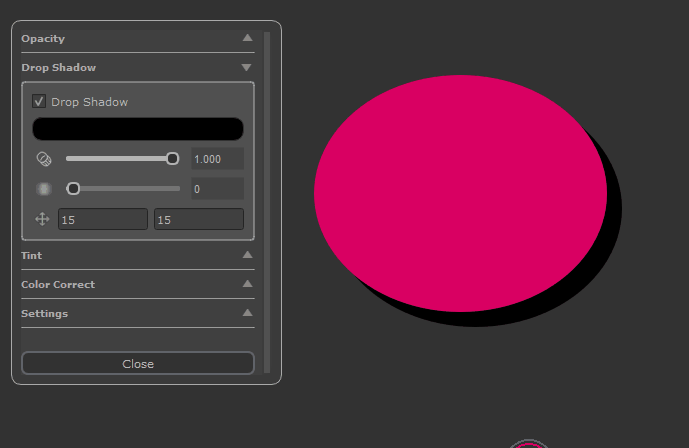Click the first shadow offset field
The image size is (689, 448).
point(102,219)
